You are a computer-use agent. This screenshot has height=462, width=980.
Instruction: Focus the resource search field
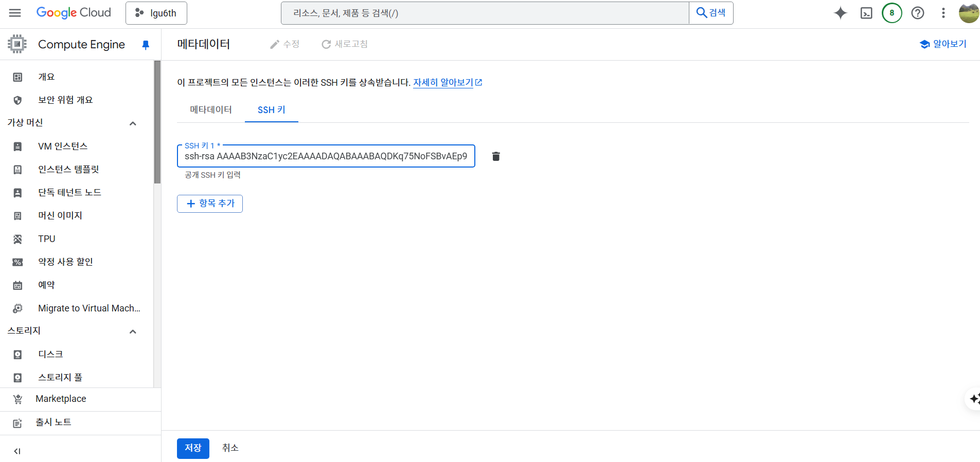click(x=485, y=13)
